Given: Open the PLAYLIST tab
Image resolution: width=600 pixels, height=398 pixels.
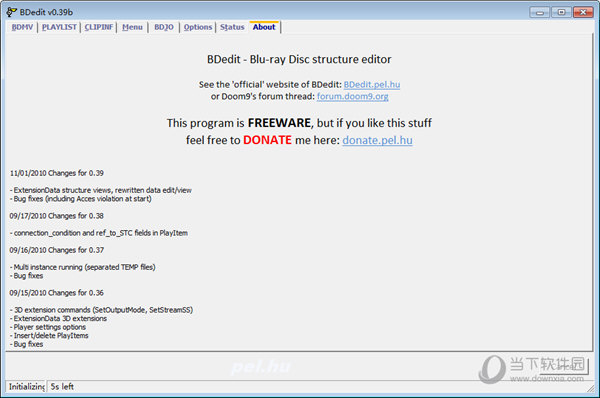Looking at the screenshot, I should pos(59,27).
